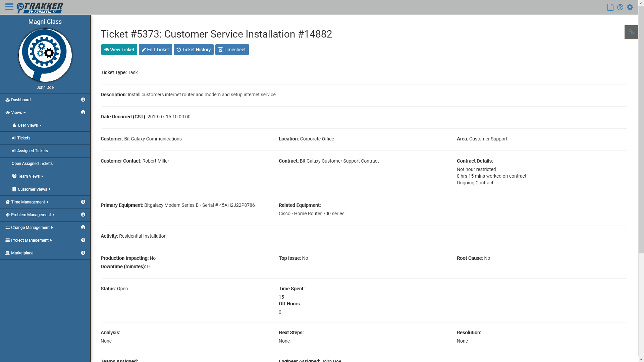Viewport: 644px width, 362px height.
Task: Expand Change Management menu
Action: pos(32,228)
